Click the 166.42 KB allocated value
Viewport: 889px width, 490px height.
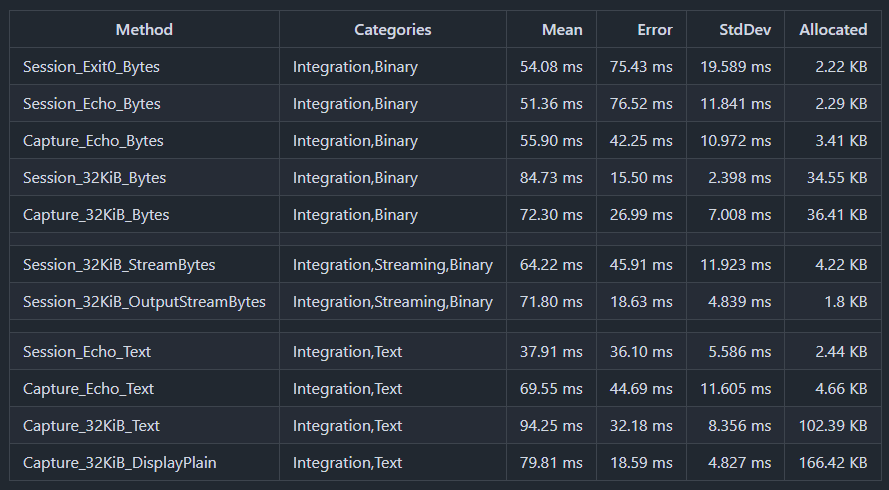pyautogui.click(x=833, y=463)
